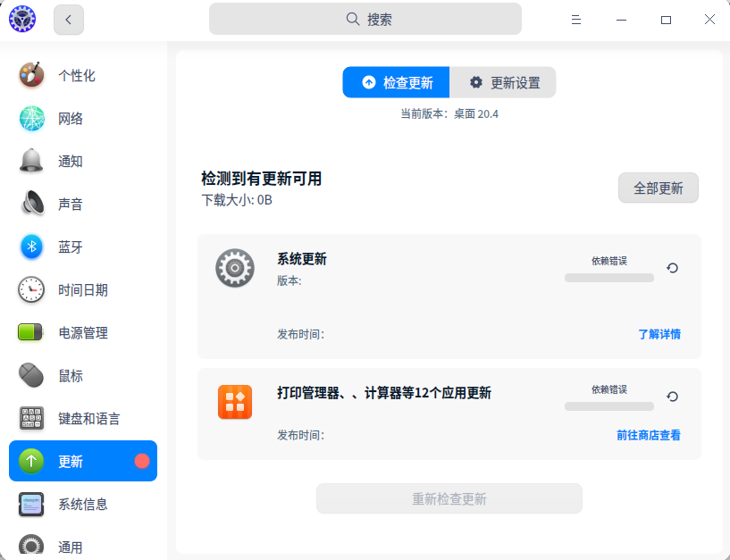This screenshot has height=560, width=730.
Task: Open the 个性化 (Personalization) section
Action: (x=31, y=75)
